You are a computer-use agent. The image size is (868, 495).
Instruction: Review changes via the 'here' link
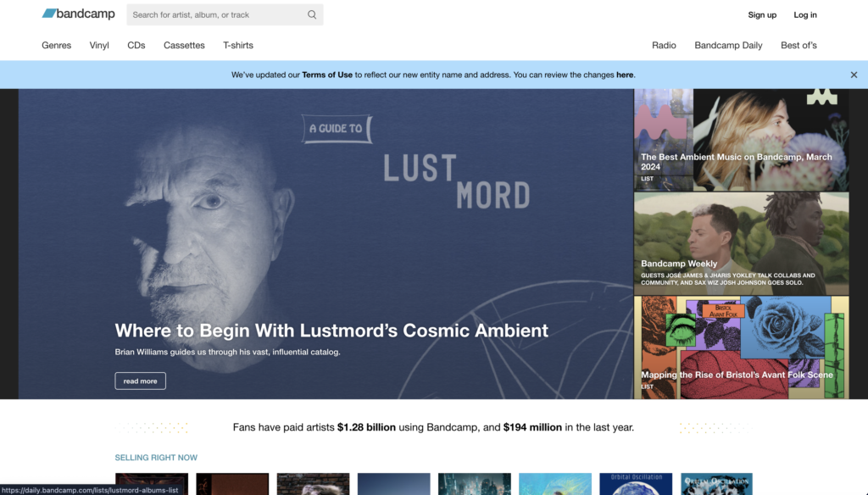point(625,75)
